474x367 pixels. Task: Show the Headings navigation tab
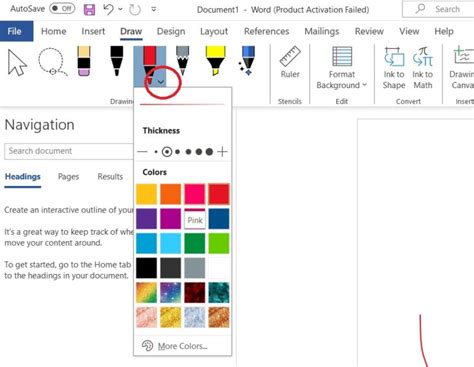(x=23, y=177)
